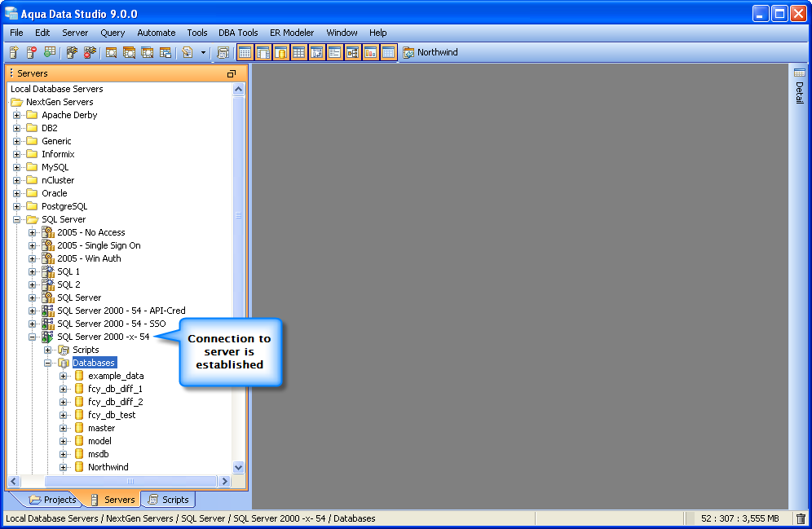
Task: Click the SQL Server 2000 -x- 54 connected icon
Action: point(47,337)
